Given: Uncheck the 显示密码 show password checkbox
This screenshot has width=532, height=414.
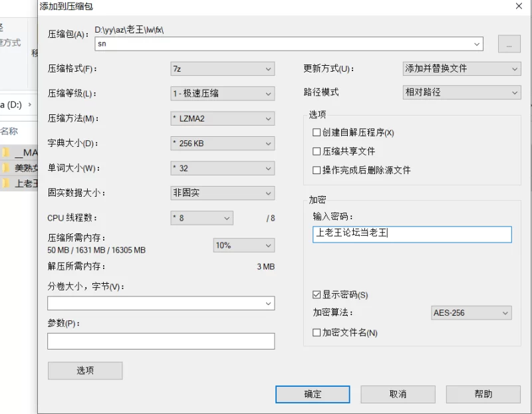Looking at the screenshot, I should tap(317, 294).
